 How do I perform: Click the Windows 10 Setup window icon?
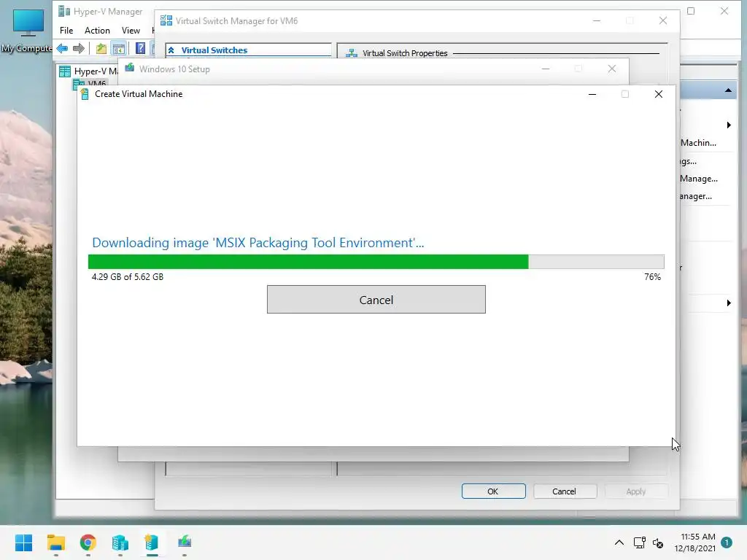coord(130,68)
